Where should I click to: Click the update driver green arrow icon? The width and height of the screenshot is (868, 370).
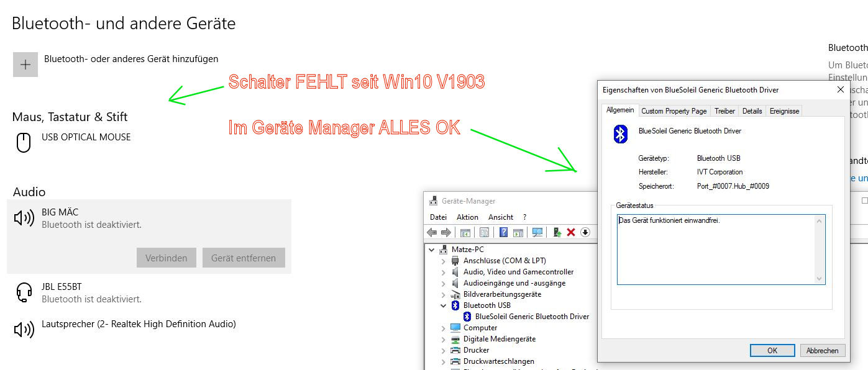point(557,232)
